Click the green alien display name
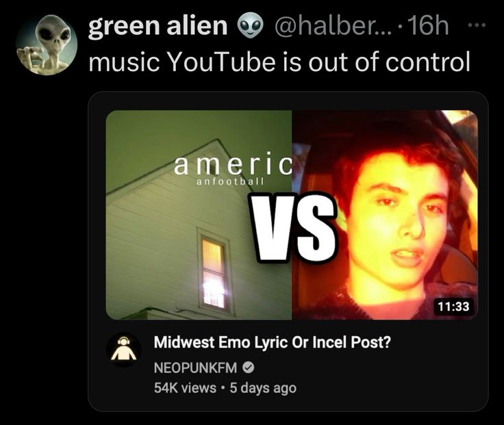Screen dimensions: 504x425 (x=157, y=26)
